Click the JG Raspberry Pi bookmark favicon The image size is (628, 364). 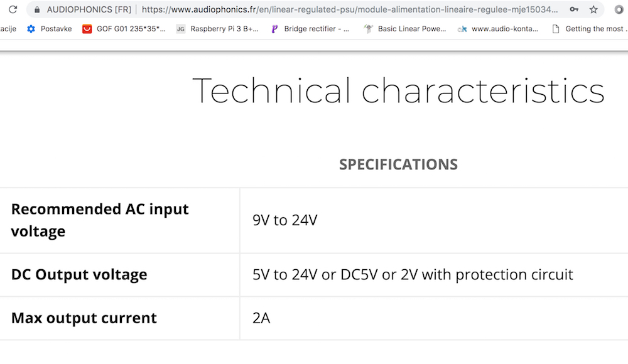(181, 29)
